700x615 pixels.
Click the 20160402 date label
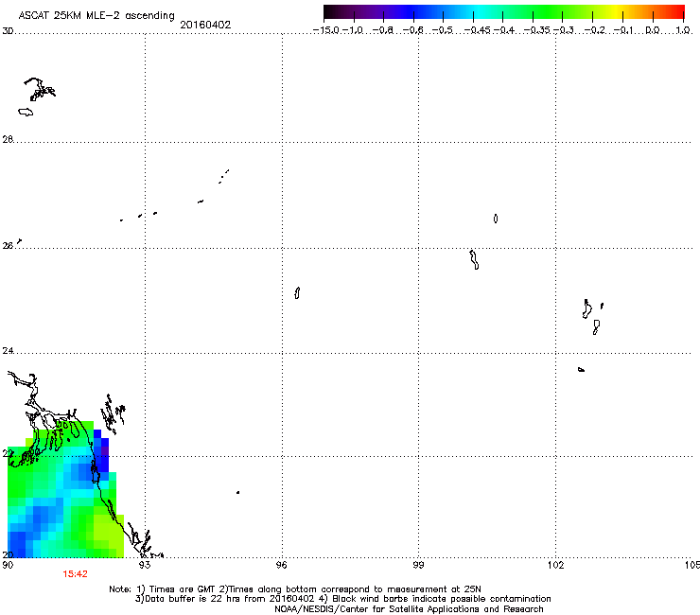pyautogui.click(x=205, y=25)
